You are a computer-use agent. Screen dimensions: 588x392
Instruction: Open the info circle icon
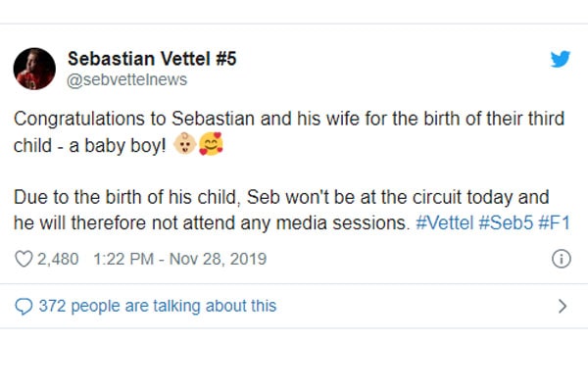pos(562,260)
